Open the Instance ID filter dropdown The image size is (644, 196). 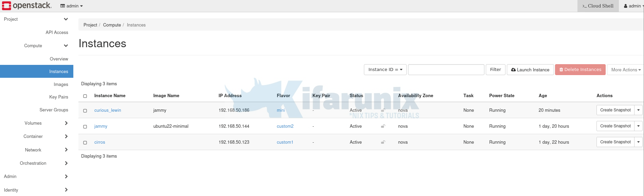click(x=385, y=70)
